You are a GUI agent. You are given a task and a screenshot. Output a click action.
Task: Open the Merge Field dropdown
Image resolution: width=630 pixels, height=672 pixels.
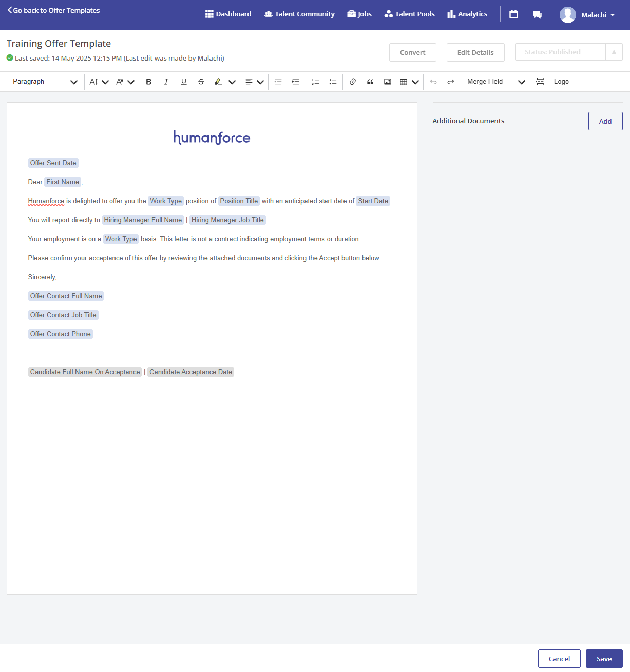pyautogui.click(x=495, y=82)
